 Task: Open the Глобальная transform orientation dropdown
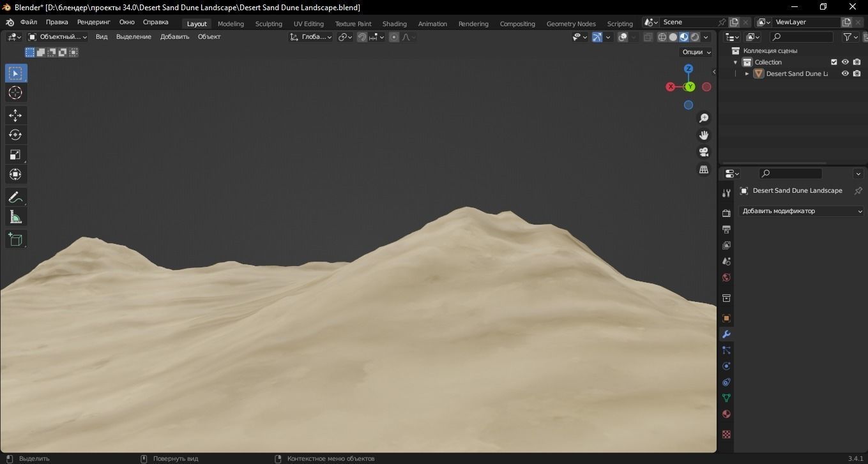pos(311,37)
